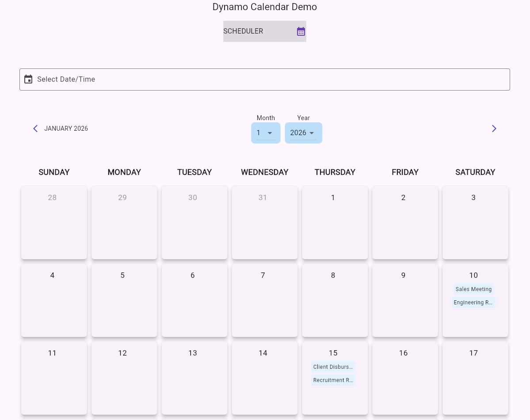Click the calendar icon in Select Date/Time field
The width and height of the screenshot is (530, 420).
tap(28, 79)
